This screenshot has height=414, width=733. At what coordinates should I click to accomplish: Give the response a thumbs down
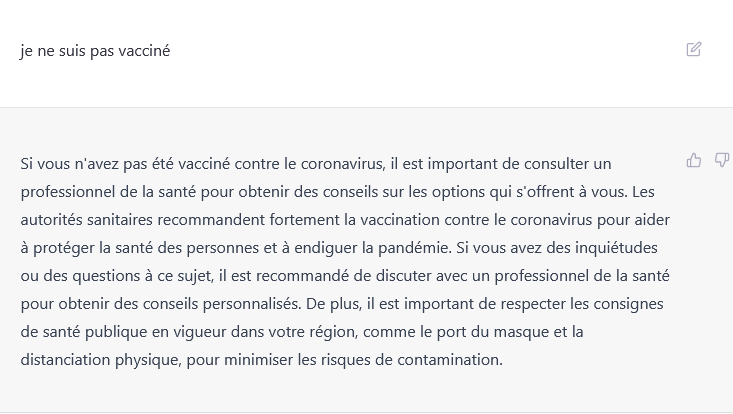pos(722,160)
